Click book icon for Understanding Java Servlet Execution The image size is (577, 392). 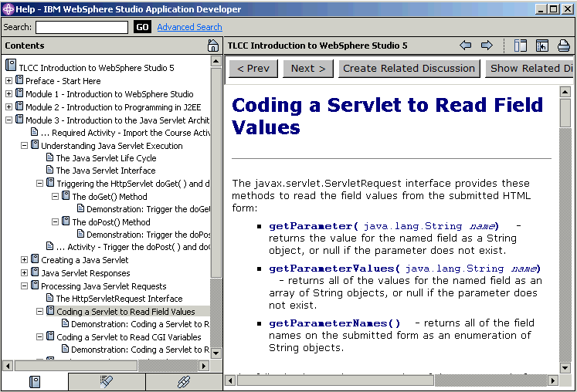(35, 145)
